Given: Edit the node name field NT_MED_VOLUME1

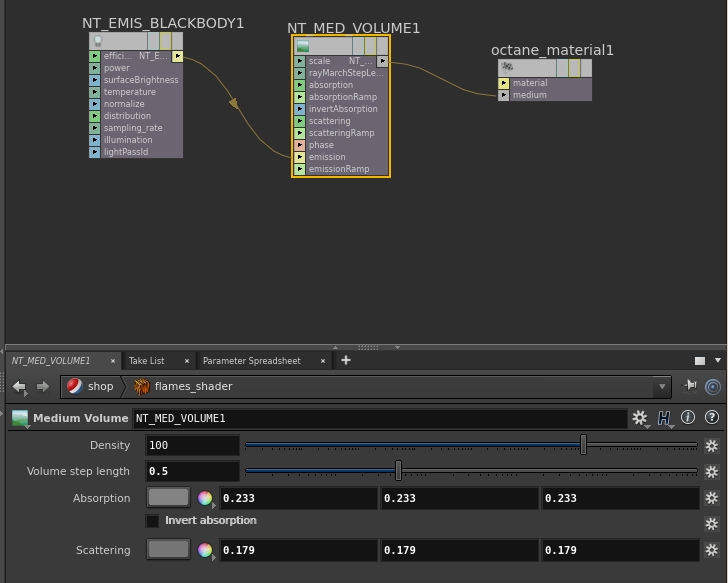Looking at the screenshot, I should click(x=379, y=418).
